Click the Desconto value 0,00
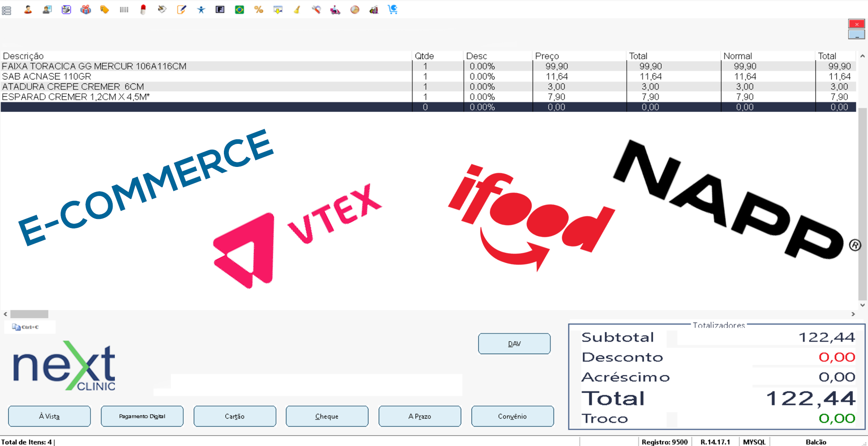Viewport: 868px width, 446px height. (x=837, y=357)
